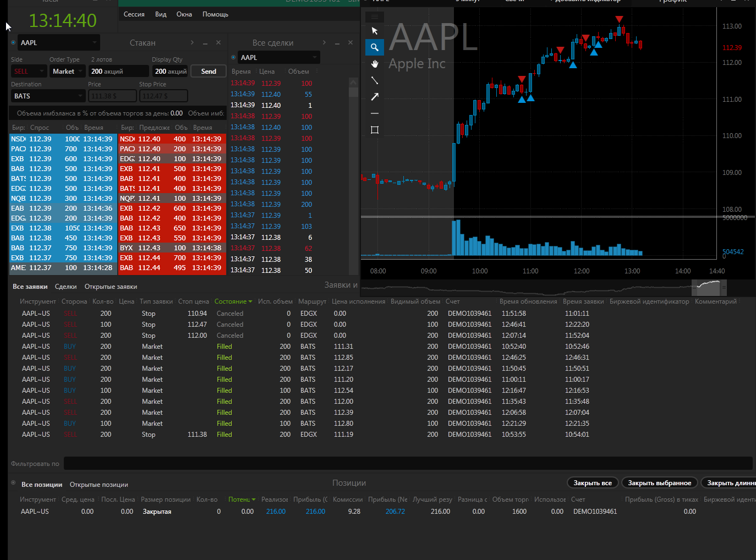This screenshot has height=560, width=756.
Task: Select the horizontal line tool
Action: point(375,113)
